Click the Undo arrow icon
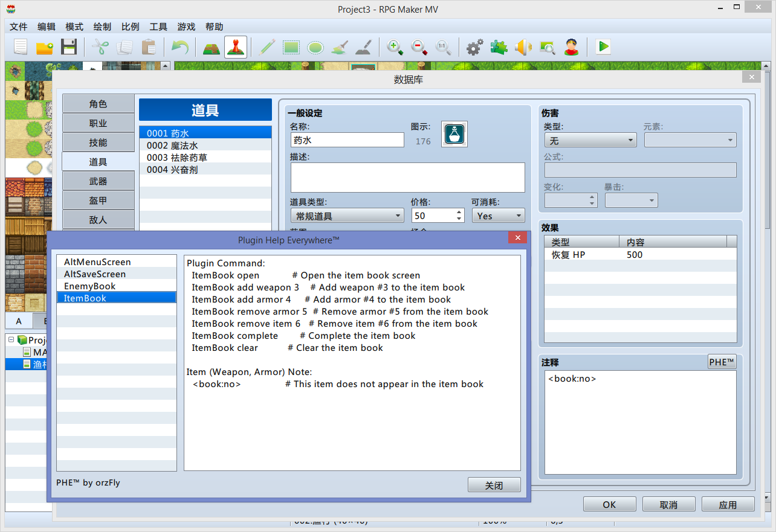776x532 pixels. [x=179, y=47]
